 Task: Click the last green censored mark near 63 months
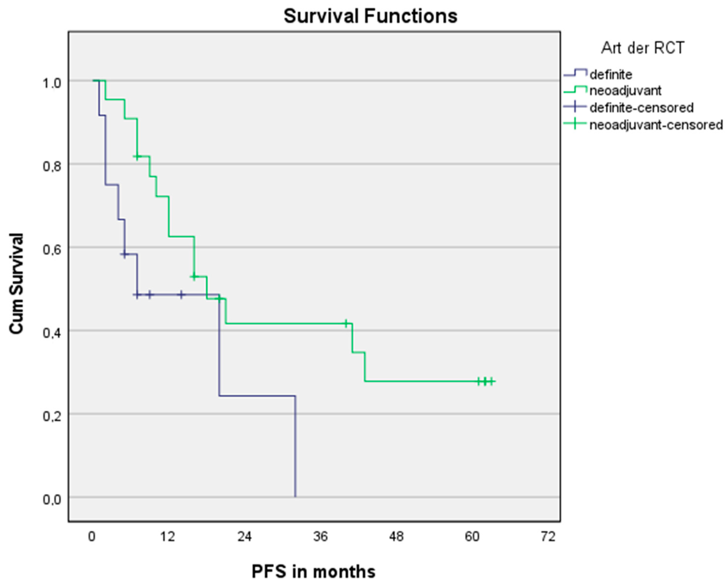491,381
